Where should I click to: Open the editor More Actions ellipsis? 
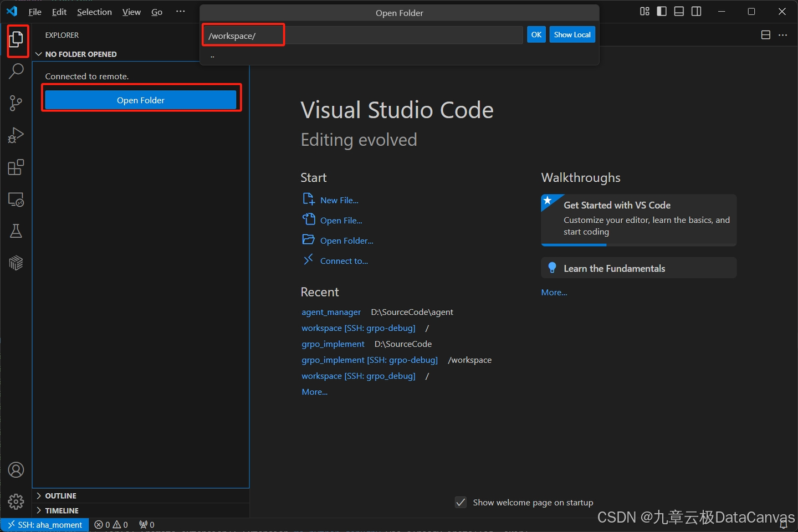[x=782, y=35]
